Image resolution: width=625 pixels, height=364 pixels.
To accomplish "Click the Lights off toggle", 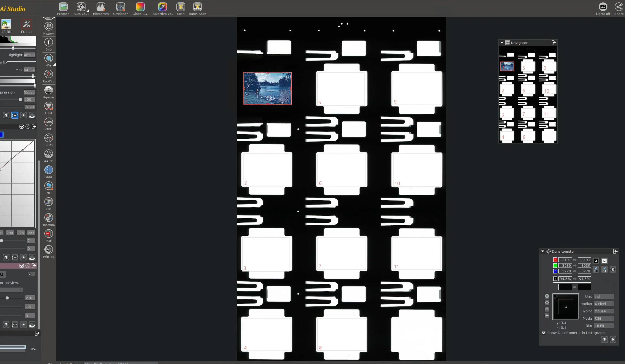I will [603, 7].
